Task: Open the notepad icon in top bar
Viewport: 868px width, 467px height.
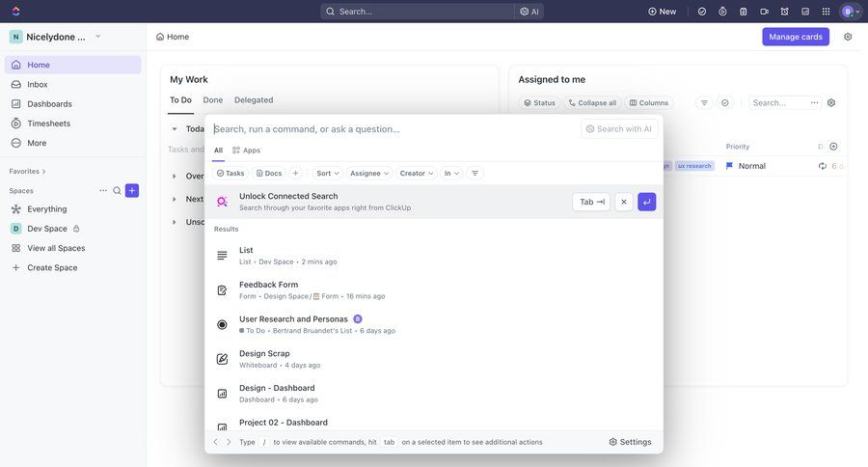Action: [x=744, y=11]
